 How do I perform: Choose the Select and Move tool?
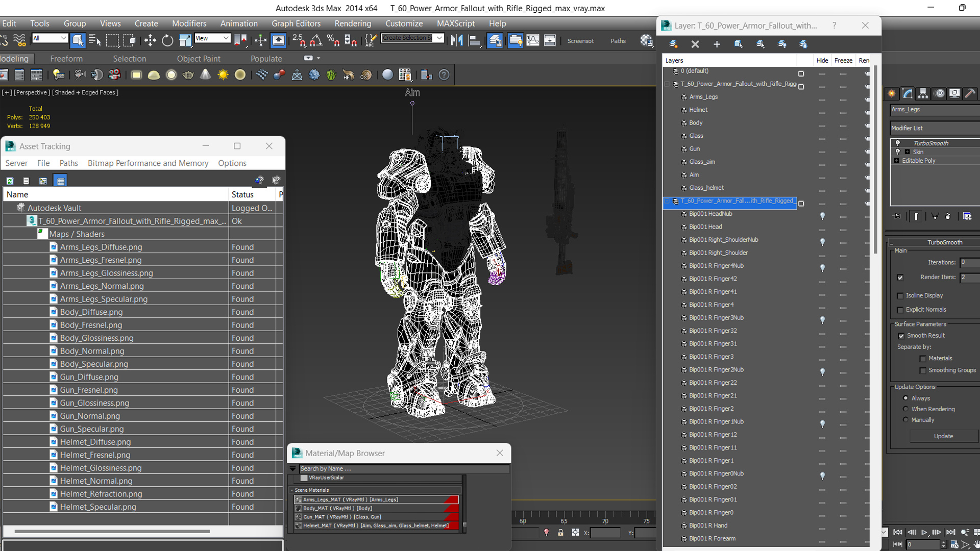pos(150,40)
